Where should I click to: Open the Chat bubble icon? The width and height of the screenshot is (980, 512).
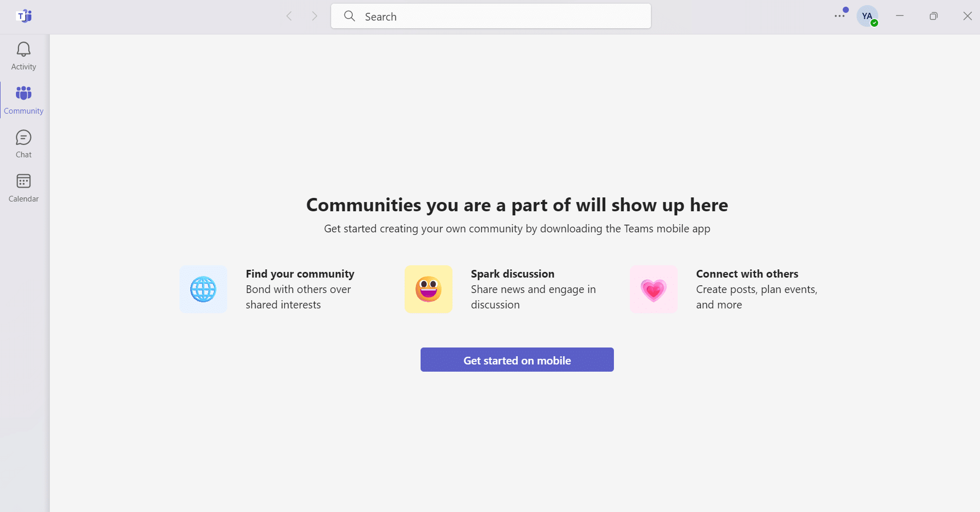(24, 137)
